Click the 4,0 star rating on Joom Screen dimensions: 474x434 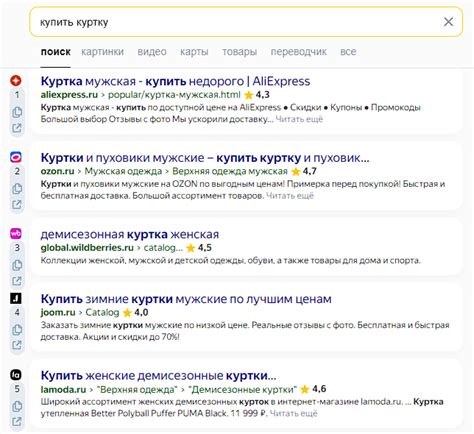(136, 312)
